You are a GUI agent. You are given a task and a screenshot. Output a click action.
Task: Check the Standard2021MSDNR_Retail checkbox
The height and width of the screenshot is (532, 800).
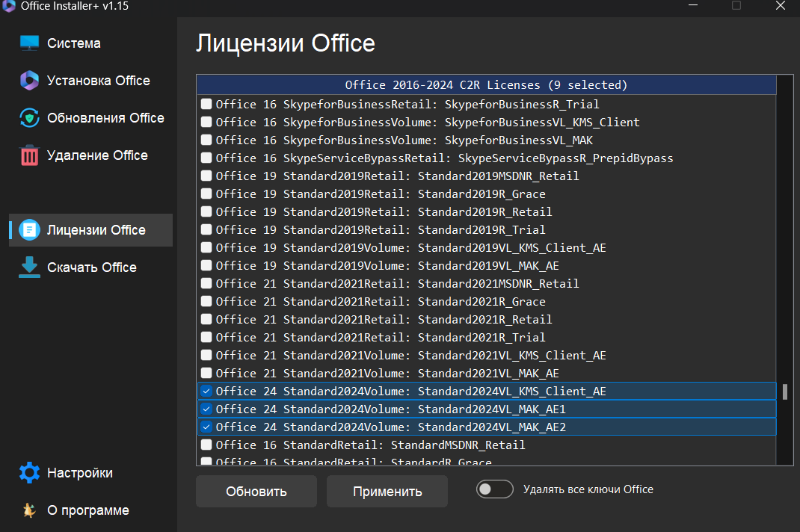206,283
